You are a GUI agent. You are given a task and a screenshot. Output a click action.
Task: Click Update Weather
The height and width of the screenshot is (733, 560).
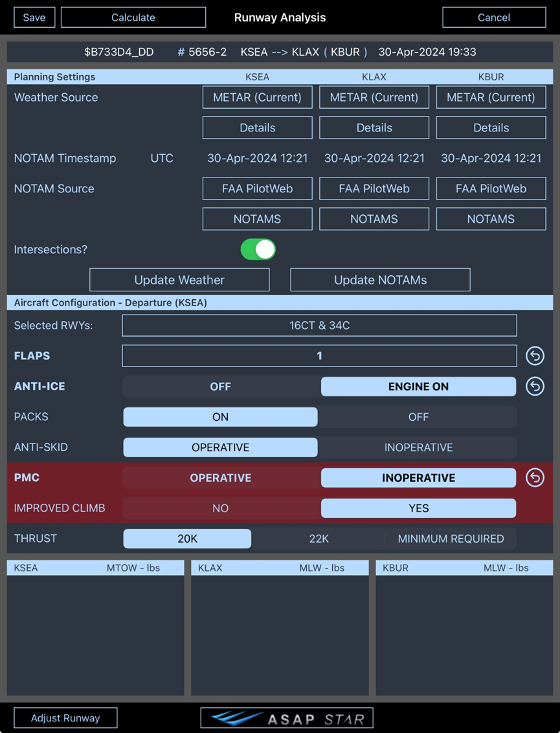click(179, 280)
